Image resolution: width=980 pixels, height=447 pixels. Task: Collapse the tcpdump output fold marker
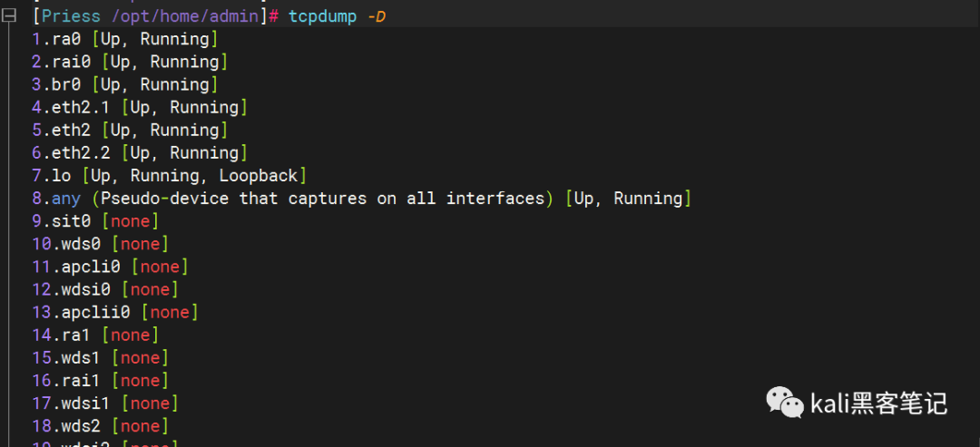coord(9,16)
